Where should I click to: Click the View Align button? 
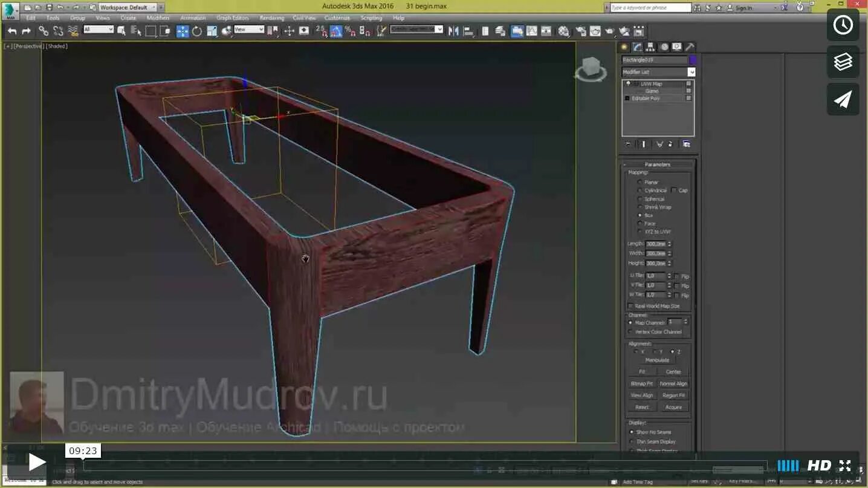642,395
